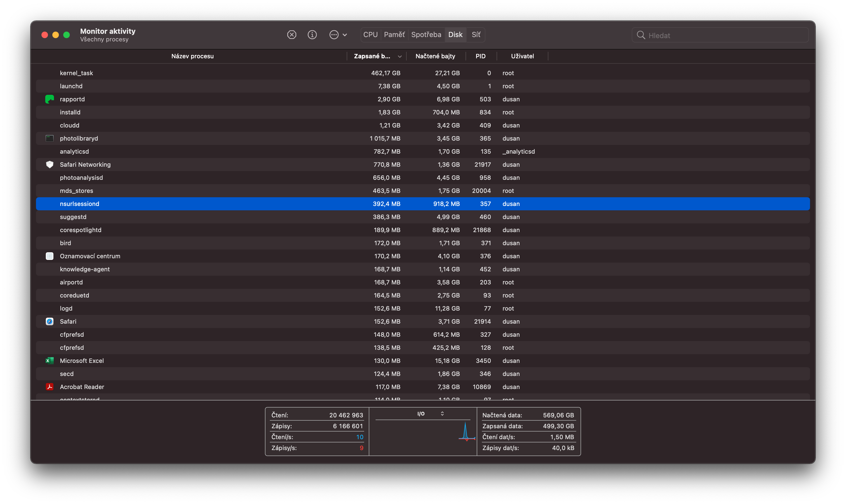This screenshot has width=846, height=504.
Task: Click the magnifying glass search icon
Action: (641, 35)
